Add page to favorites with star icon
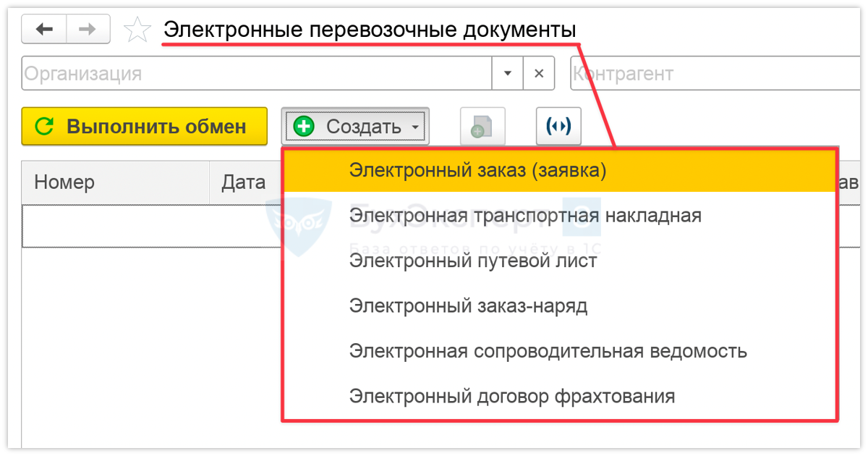The height and width of the screenshot is (456, 868). pos(137,30)
